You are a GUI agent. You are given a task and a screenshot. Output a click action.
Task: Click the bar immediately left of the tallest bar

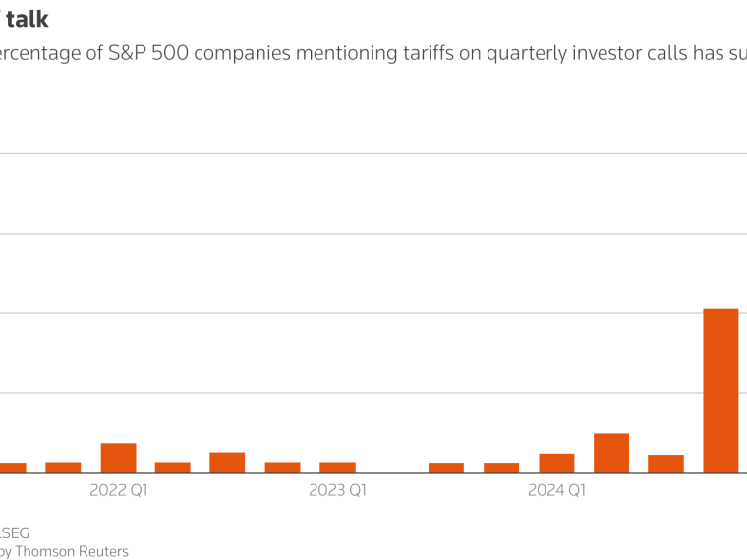coord(665,464)
